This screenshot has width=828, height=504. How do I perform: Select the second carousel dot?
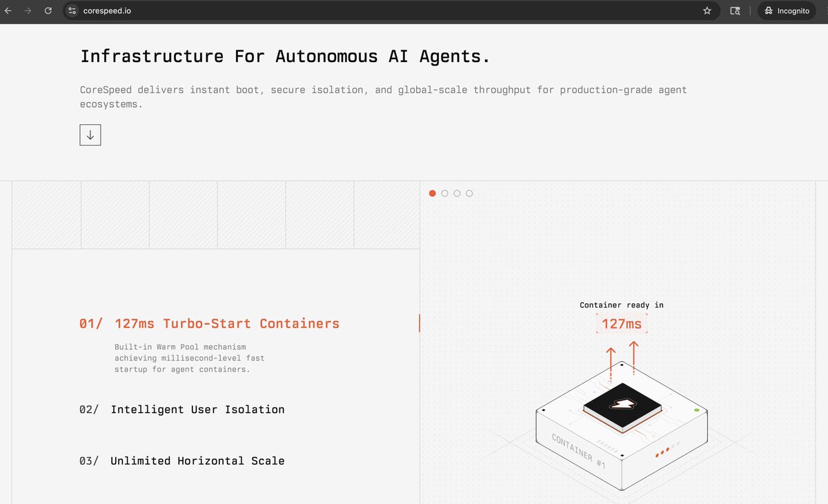445,193
